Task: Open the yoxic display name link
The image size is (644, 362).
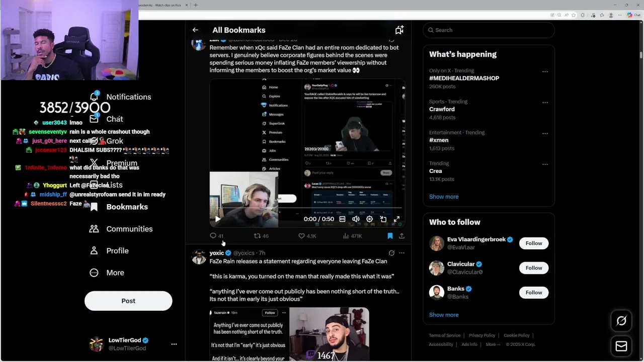Action: pyautogui.click(x=217, y=253)
